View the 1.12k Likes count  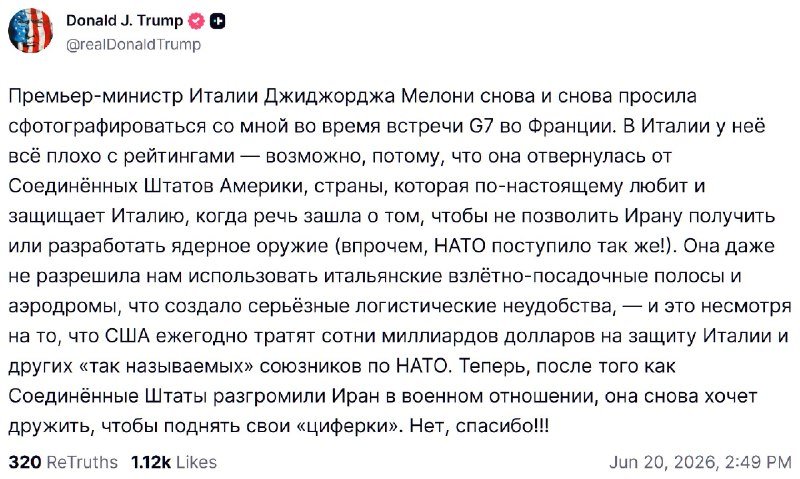tap(151, 462)
